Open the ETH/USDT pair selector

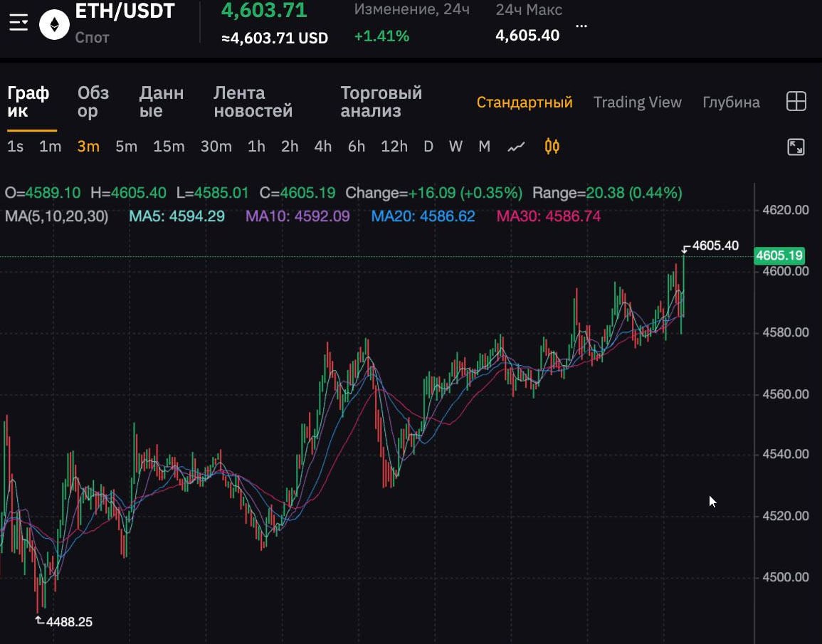pyautogui.click(x=125, y=11)
